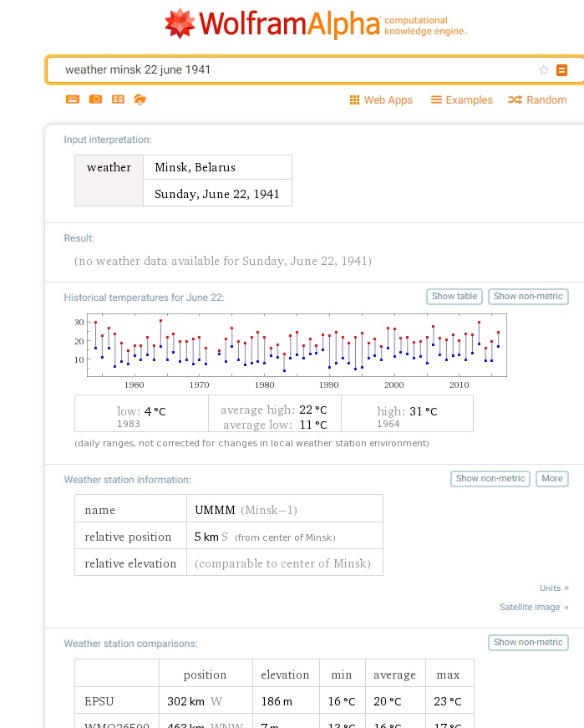Click the Random query link
584x728 pixels.
point(537,100)
